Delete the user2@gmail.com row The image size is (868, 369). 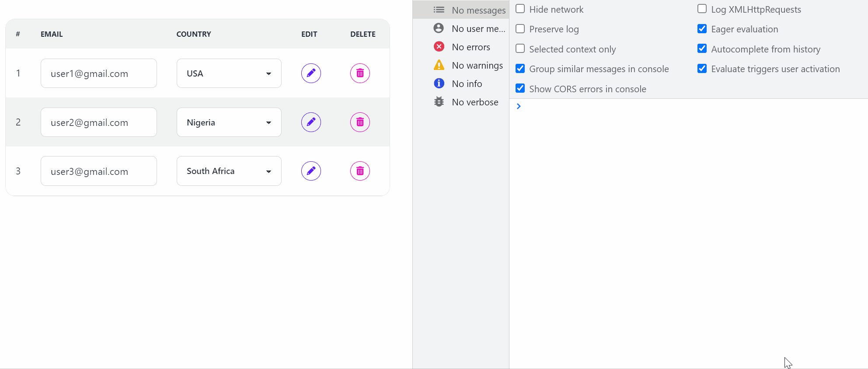pos(360,122)
